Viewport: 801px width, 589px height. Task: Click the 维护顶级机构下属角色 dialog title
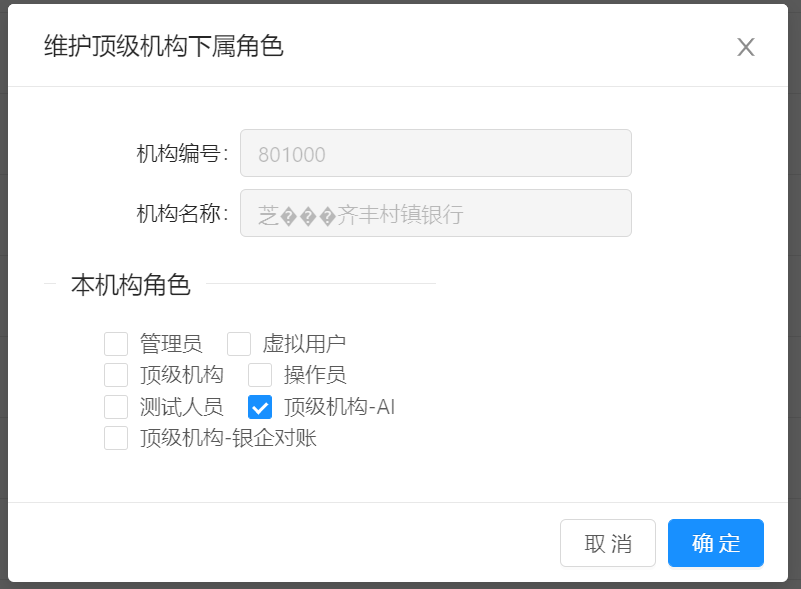coord(164,46)
